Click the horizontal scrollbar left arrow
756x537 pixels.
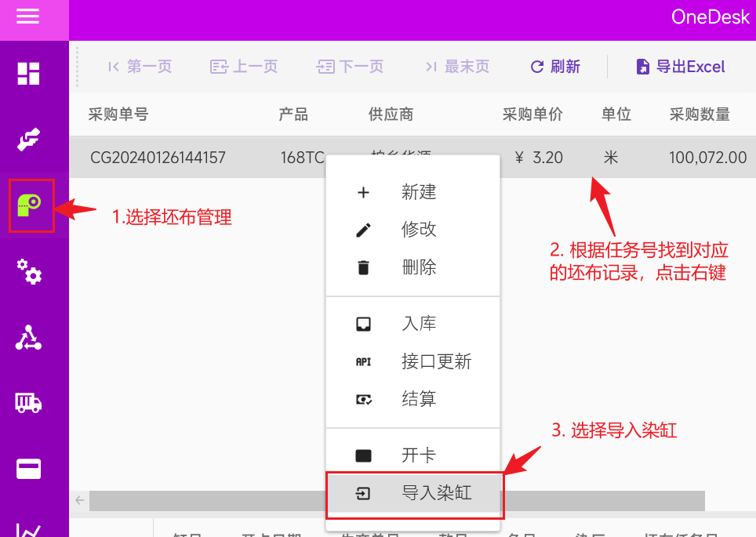pos(79,499)
